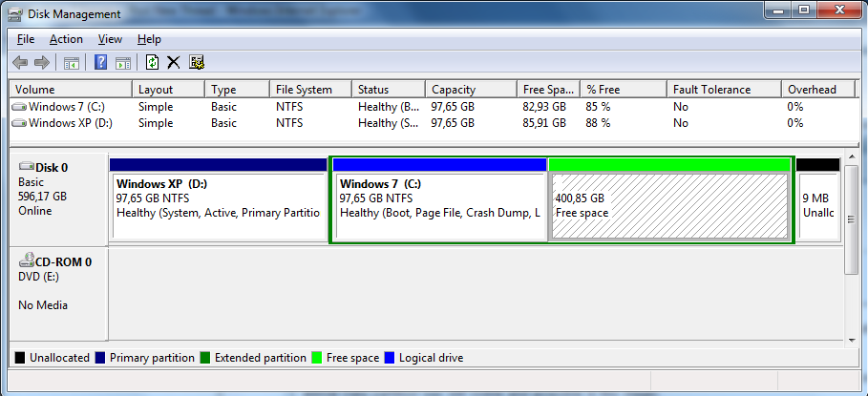Click the Back arrow toolbar icon
Screen dimensions: 868x396
[x=20, y=62]
